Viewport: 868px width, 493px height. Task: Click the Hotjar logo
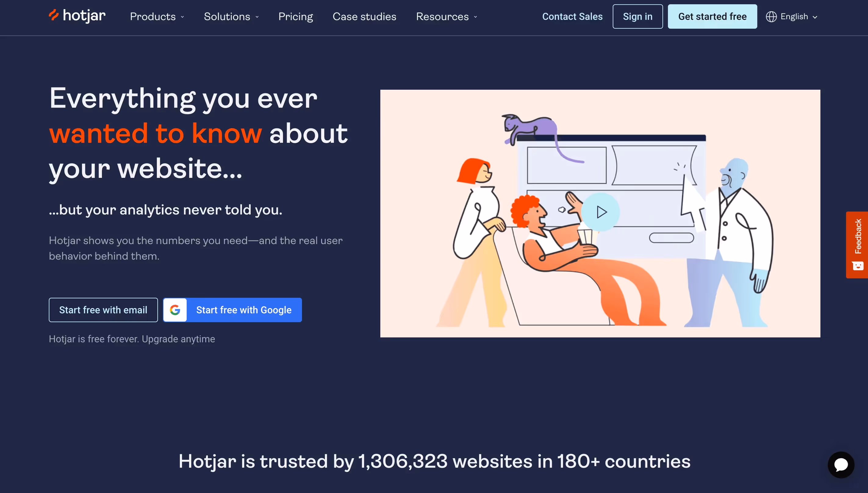77,16
